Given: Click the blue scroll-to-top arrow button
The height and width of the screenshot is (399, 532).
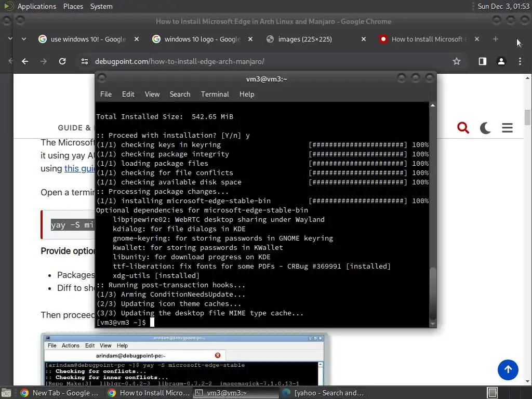Looking at the screenshot, I should (x=508, y=369).
